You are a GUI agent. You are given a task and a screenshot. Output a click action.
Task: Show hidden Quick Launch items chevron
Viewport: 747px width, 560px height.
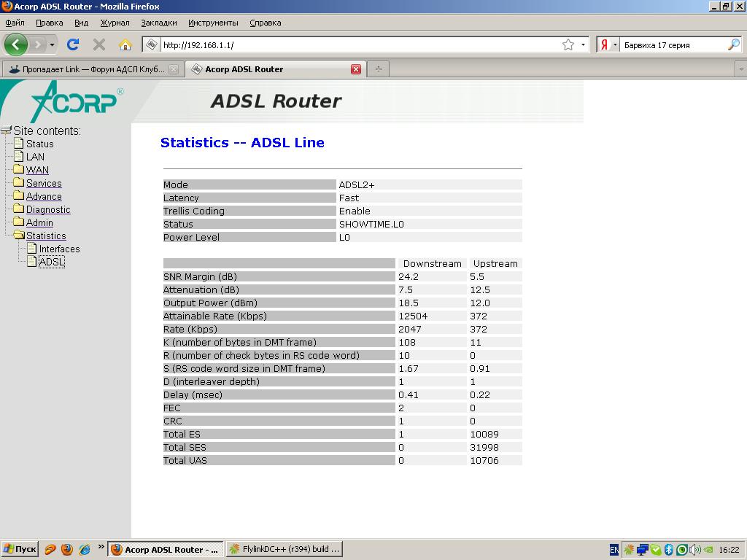click(101, 547)
